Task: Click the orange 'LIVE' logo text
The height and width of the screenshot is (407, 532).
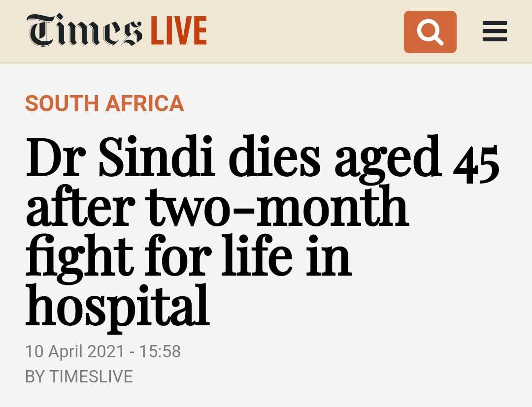Action: (x=179, y=31)
